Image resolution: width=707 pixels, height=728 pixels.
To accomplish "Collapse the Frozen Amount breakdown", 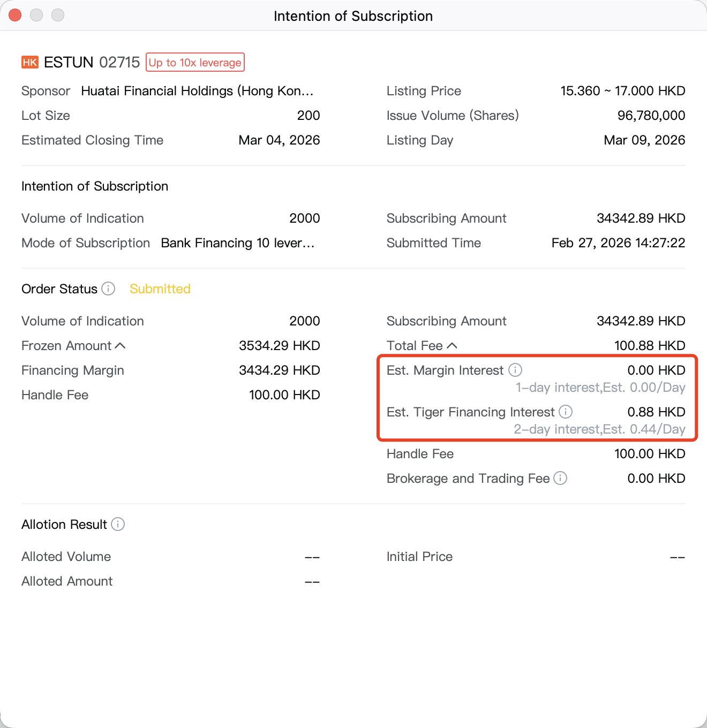I will 121,346.
